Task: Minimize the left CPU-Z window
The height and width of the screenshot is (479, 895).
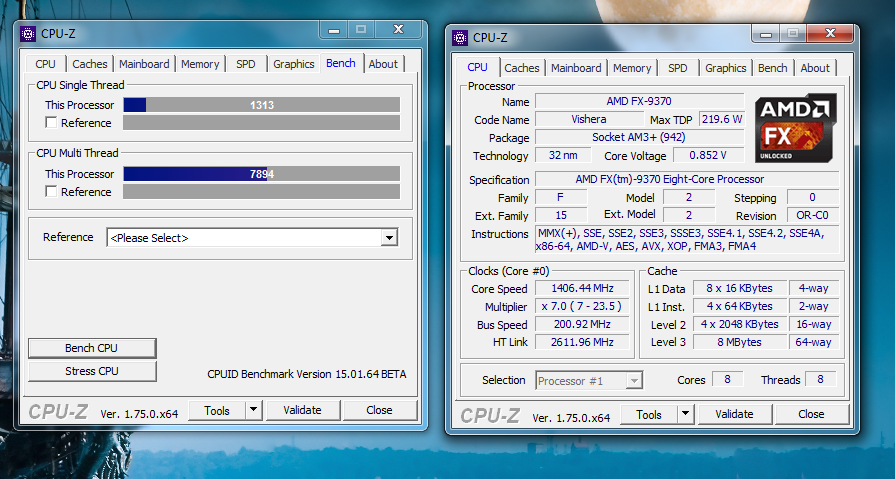Action: coord(334,30)
